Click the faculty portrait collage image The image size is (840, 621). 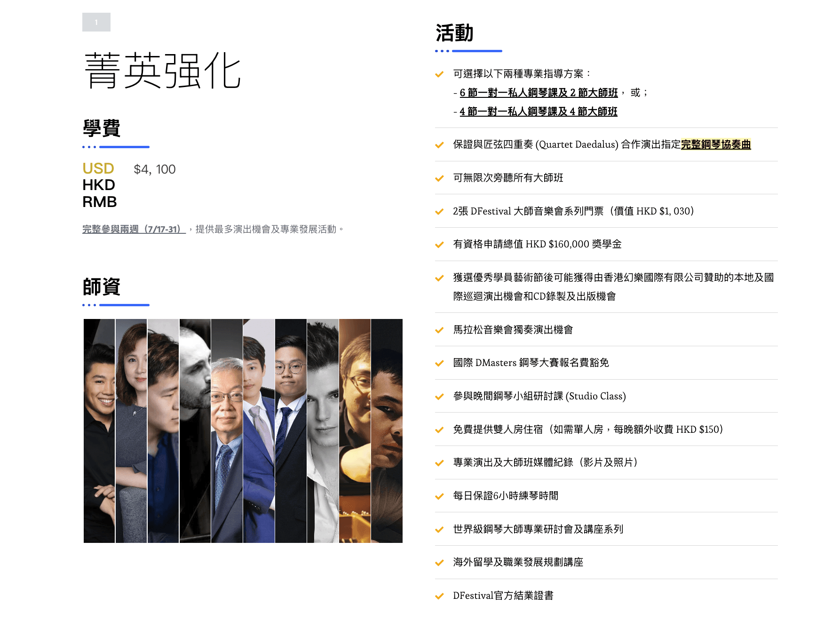[243, 431]
